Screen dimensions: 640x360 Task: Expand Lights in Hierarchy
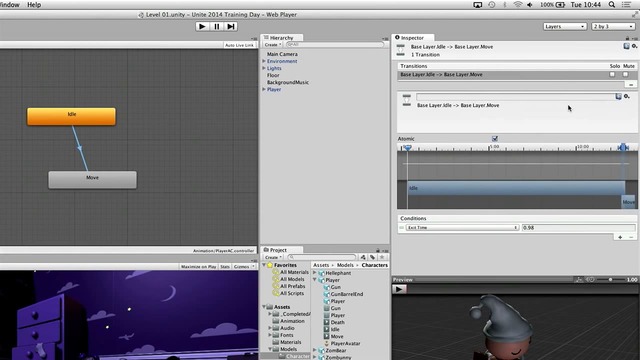tap(264, 68)
